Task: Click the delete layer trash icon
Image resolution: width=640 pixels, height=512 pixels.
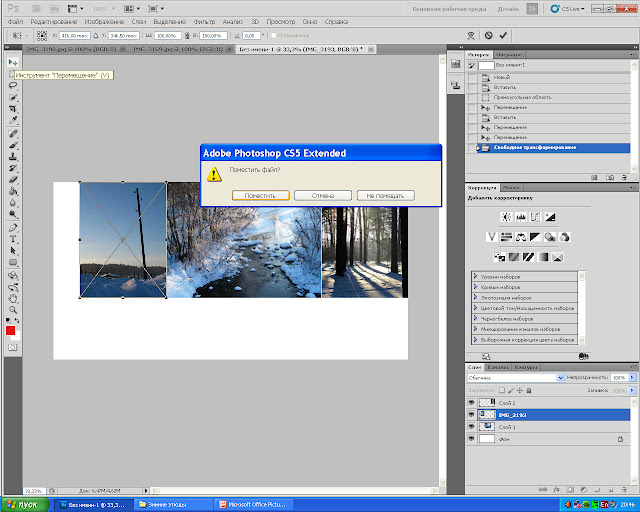Action: click(x=624, y=489)
